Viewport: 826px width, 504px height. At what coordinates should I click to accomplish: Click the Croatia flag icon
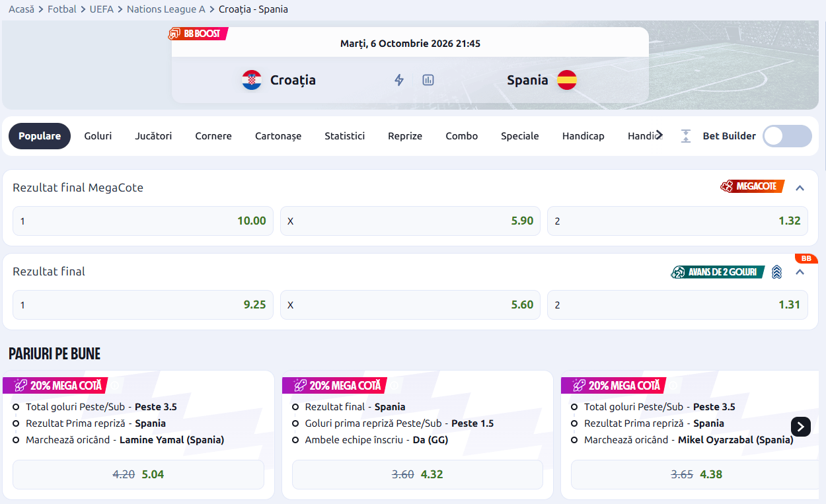(252, 80)
